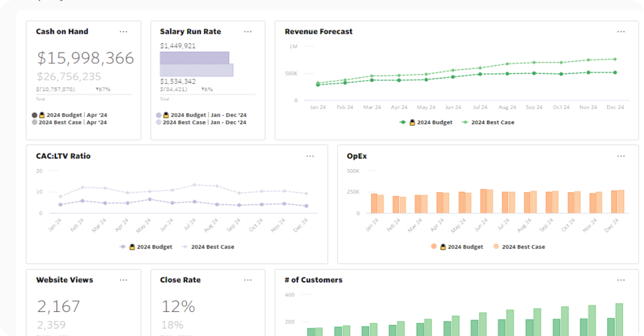Click the Revenue Forecast ellipsis menu

pos(620,32)
